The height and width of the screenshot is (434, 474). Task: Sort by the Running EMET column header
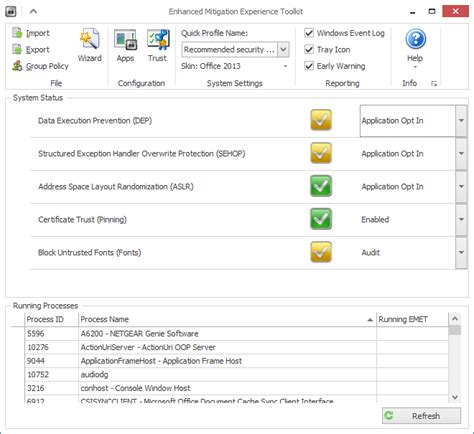(412, 319)
